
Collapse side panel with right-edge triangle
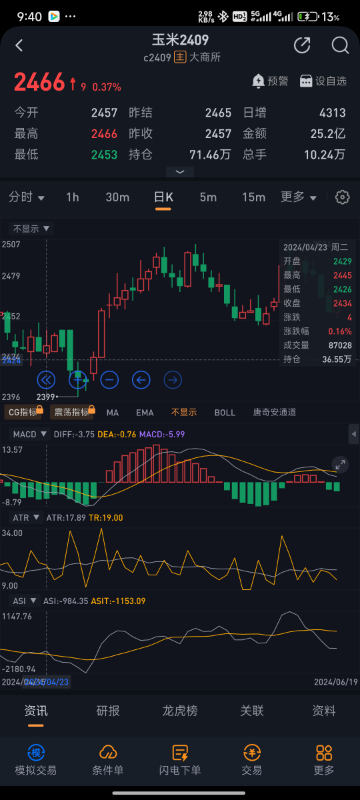tap(354, 434)
